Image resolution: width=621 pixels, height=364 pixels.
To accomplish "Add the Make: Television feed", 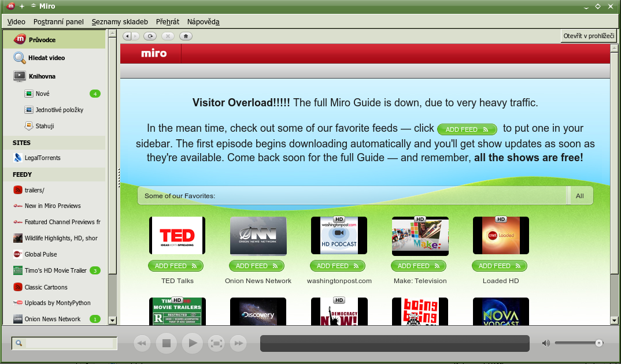I will 419,266.
